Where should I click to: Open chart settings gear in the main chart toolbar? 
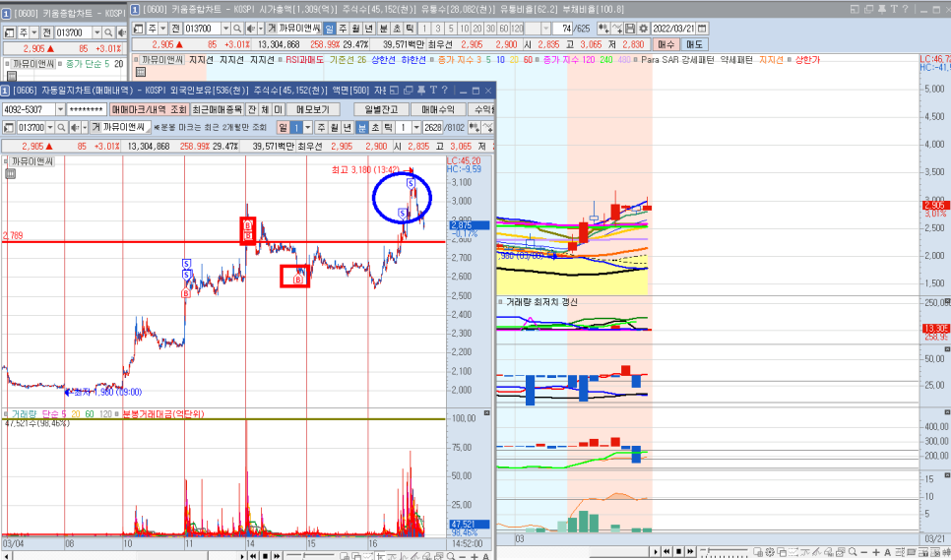coord(643,29)
